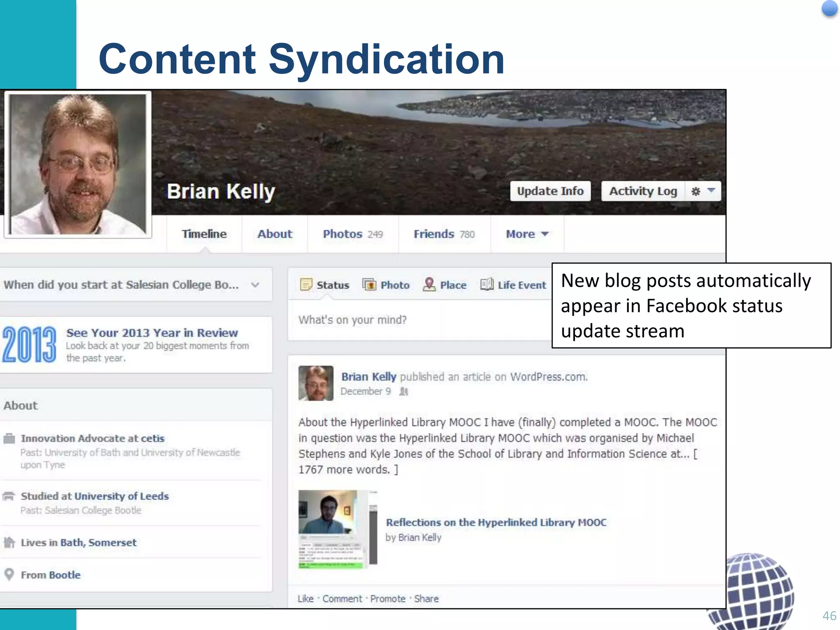Open the dropdown arrow next to the gear
Viewport: 840px width, 630px height.
pyautogui.click(x=711, y=190)
